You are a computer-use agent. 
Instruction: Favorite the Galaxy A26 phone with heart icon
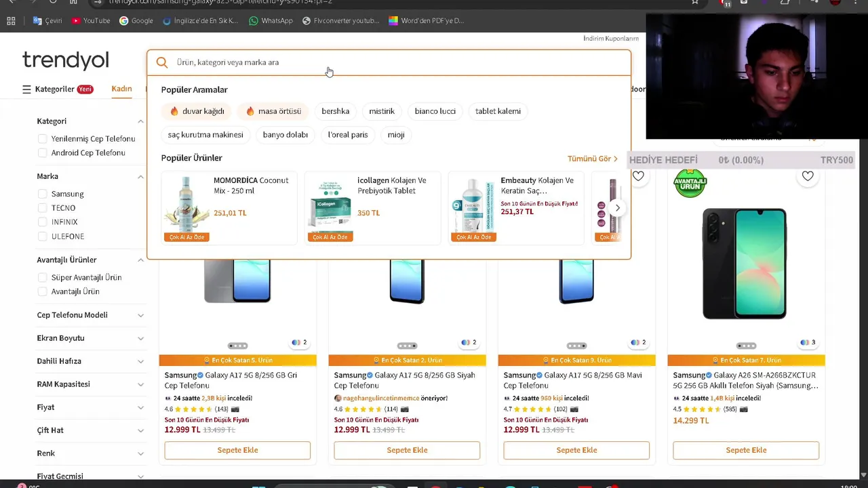pyautogui.click(x=808, y=176)
